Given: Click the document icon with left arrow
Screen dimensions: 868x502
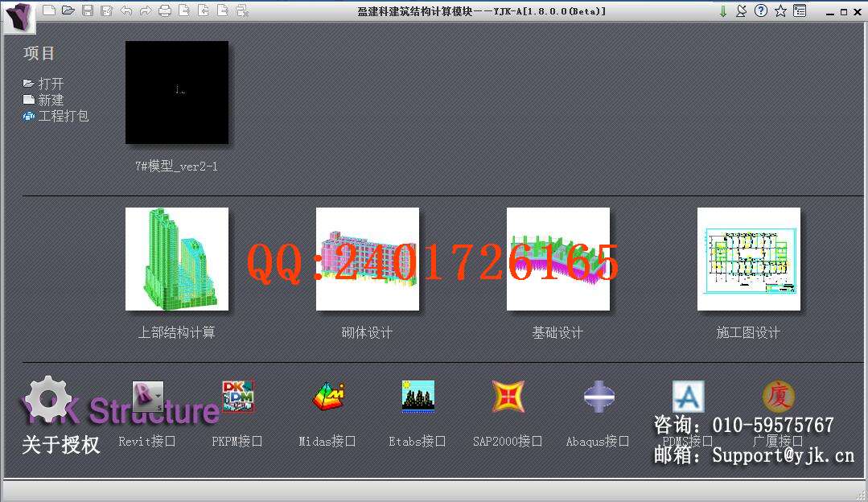Looking at the screenshot, I should (204, 10).
